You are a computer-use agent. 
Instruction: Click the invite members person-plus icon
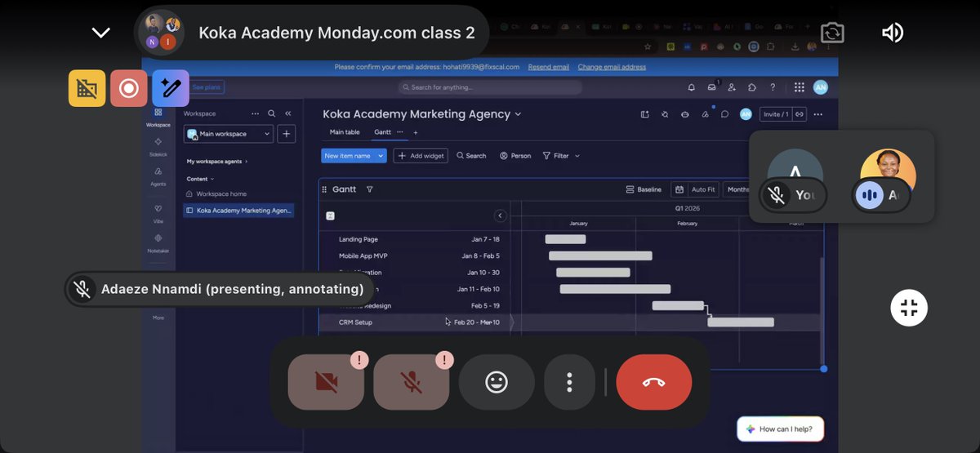(x=732, y=87)
